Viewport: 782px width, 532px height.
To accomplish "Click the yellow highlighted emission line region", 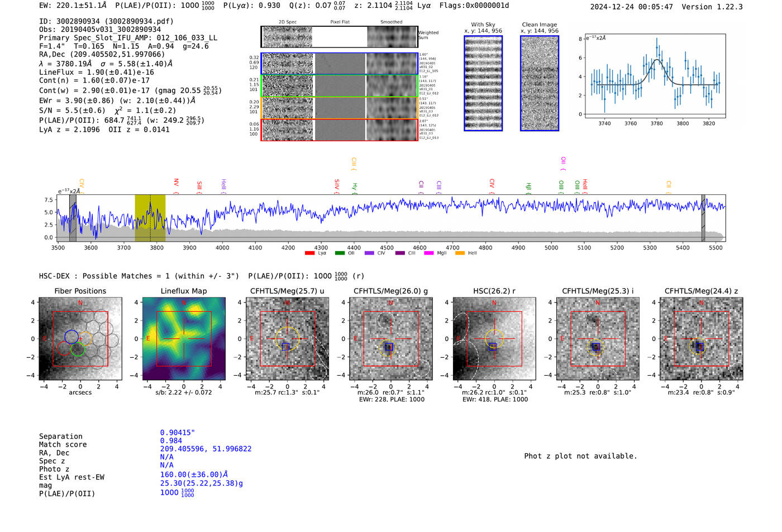I will tap(150, 218).
